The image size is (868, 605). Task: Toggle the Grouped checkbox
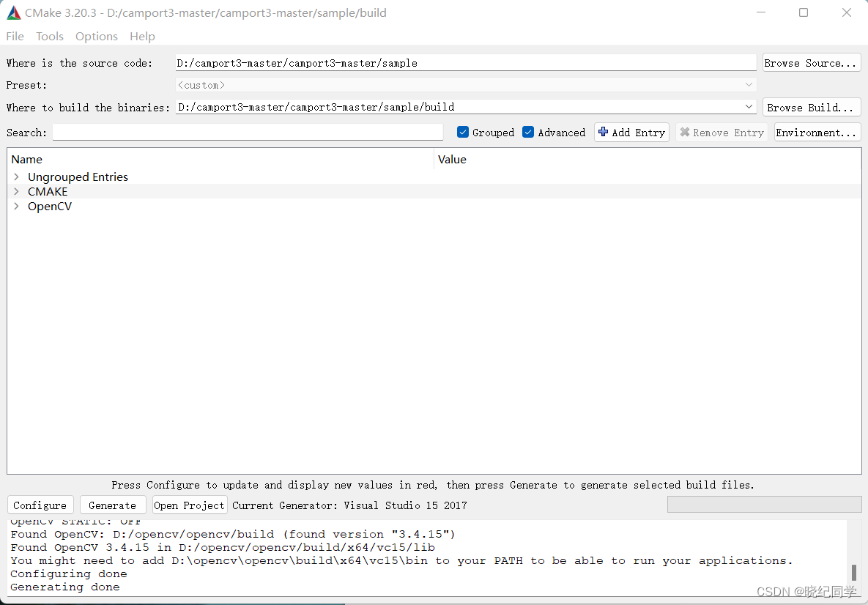point(464,132)
